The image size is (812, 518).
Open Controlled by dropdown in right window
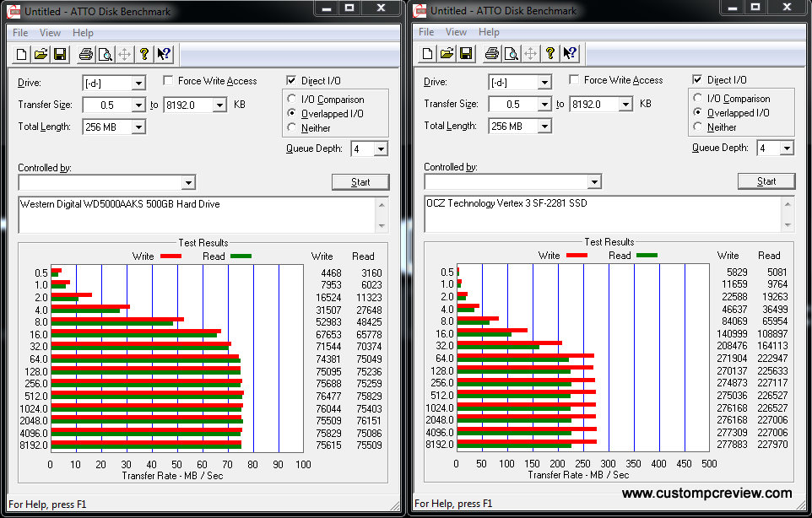594,181
